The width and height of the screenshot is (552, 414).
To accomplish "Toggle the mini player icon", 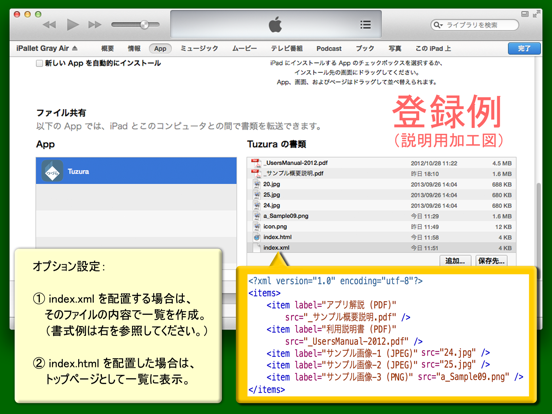I will point(525,14).
